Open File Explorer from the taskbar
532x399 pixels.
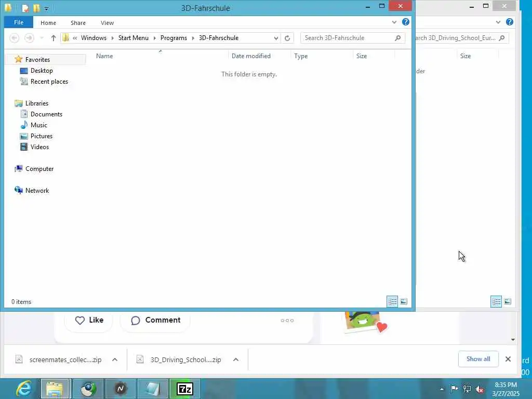coord(55,389)
